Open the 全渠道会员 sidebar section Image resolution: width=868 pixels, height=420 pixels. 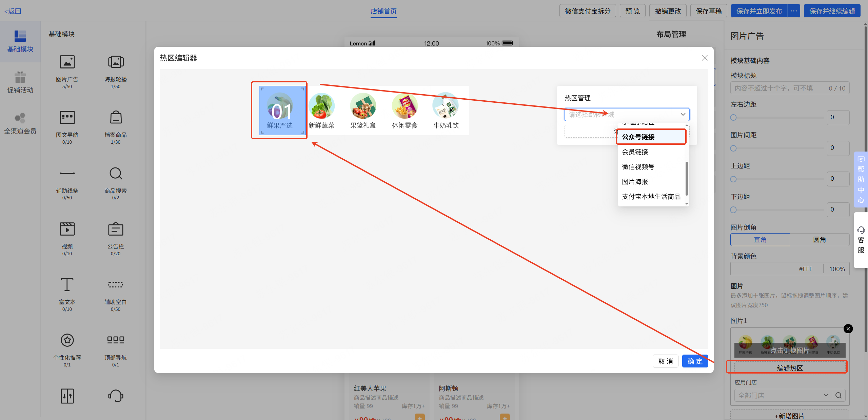click(20, 123)
